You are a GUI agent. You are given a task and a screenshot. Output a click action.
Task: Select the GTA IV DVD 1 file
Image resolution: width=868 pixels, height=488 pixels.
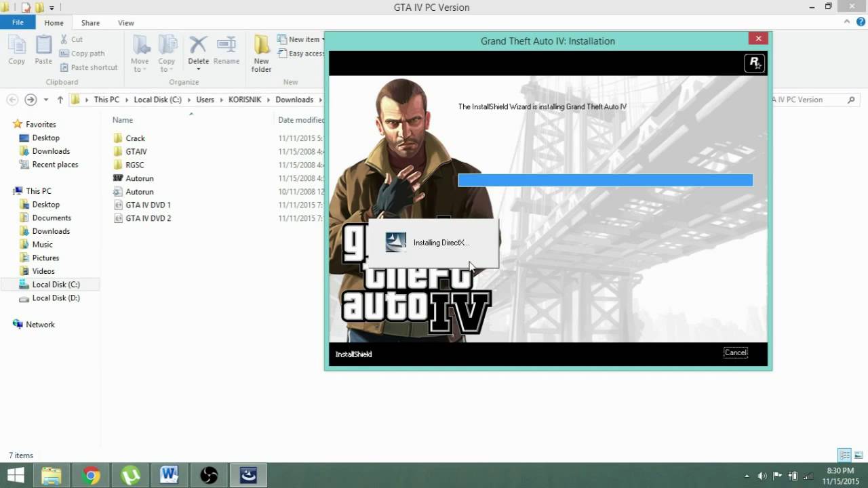click(x=148, y=205)
